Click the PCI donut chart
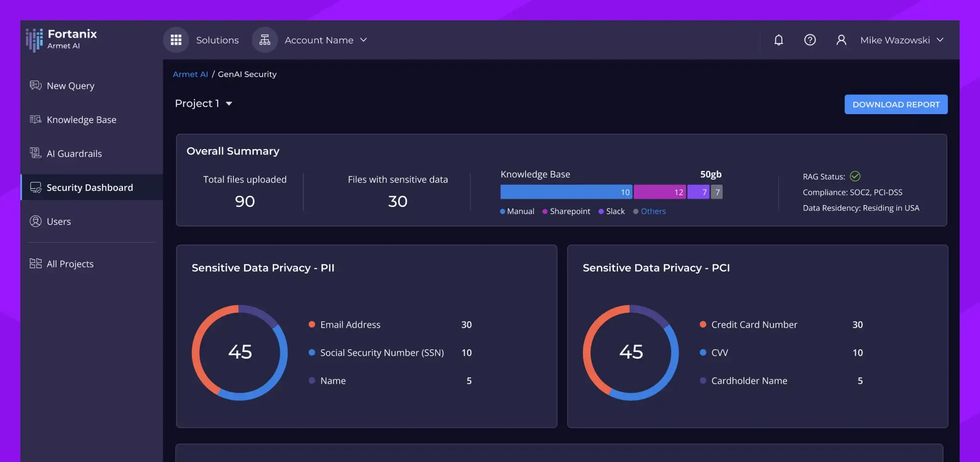Screen dimensions: 980x462 [x=631, y=353]
